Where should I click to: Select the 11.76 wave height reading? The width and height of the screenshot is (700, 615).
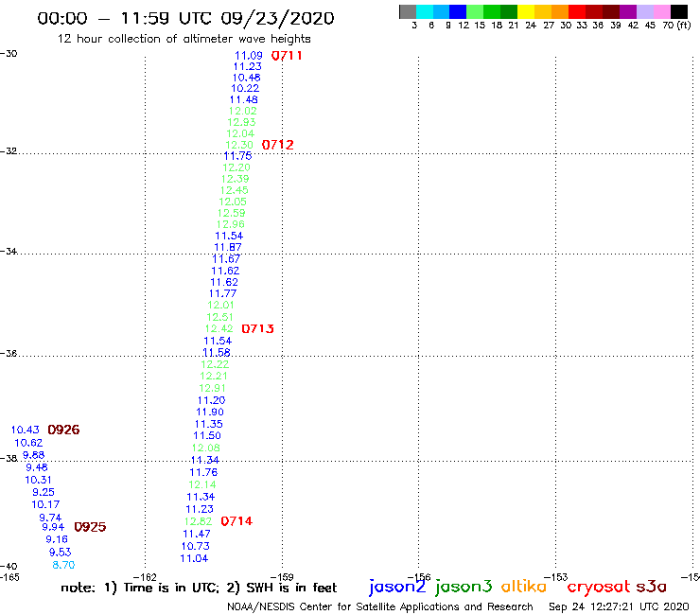pos(203,472)
